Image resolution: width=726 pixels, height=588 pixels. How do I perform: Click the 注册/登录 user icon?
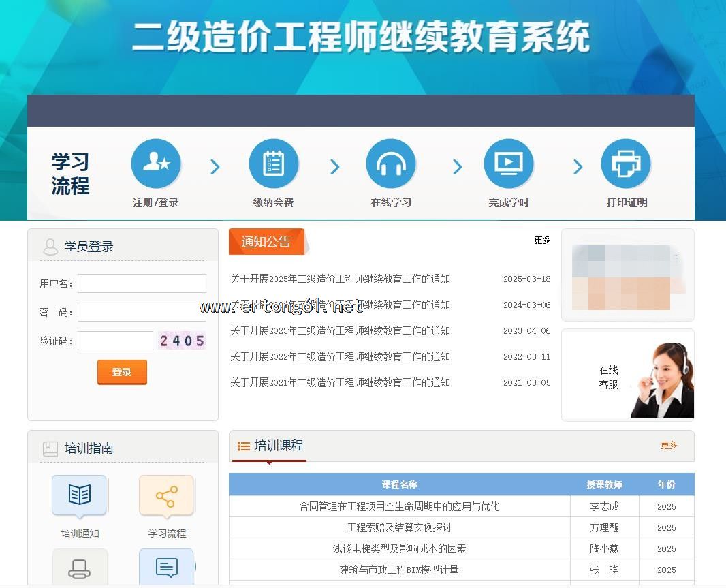tap(156, 164)
